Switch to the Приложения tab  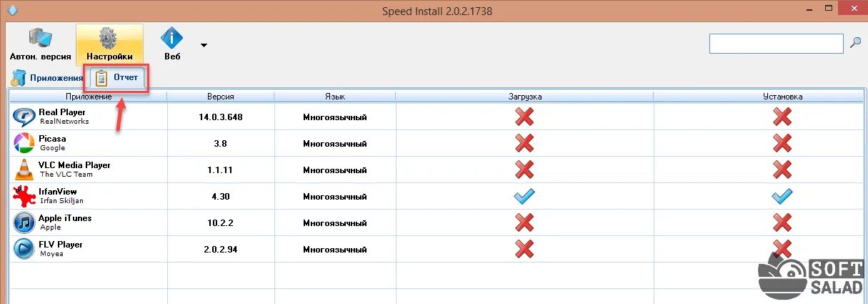[x=47, y=77]
